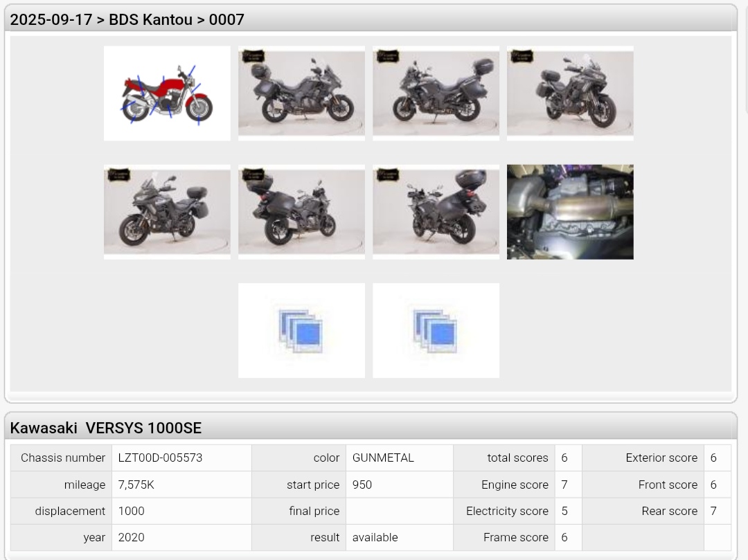Click the year value 2020
The width and height of the screenshot is (748, 560).
click(x=131, y=537)
